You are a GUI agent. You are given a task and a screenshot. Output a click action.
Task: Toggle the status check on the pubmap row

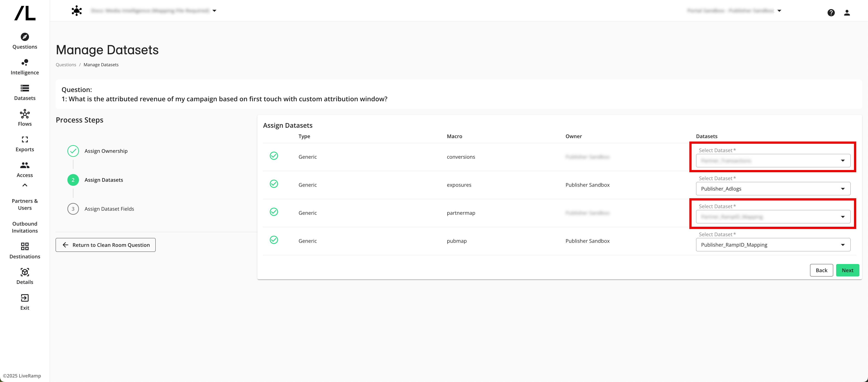point(274,240)
